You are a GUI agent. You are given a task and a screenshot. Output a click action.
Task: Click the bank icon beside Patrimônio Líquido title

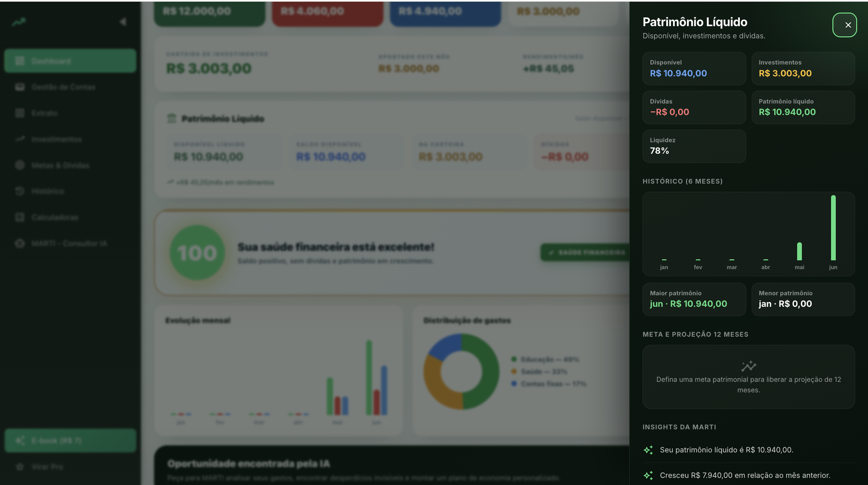(x=172, y=118)
